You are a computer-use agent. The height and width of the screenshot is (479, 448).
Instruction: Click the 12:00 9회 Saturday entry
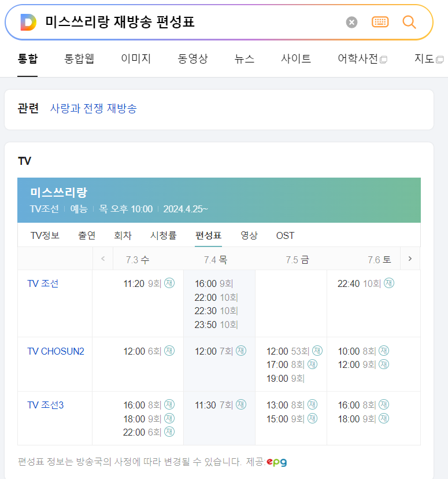[357, 365]
